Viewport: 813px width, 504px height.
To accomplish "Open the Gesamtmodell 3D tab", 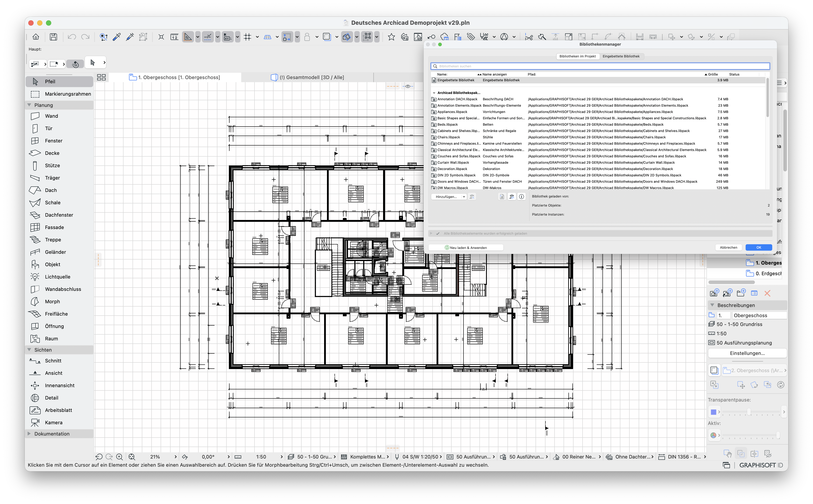I will coord(307,77).
